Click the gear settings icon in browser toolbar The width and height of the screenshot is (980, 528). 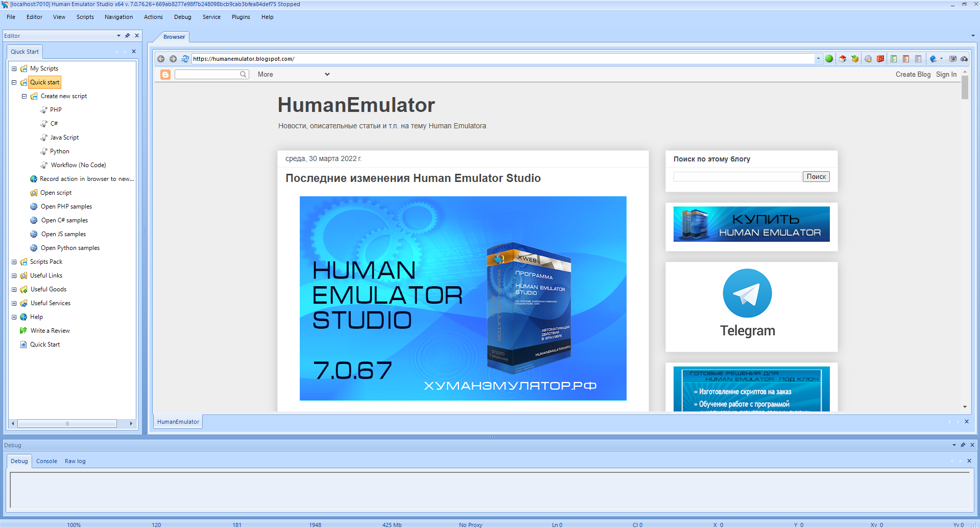click(x=868, y=58)
